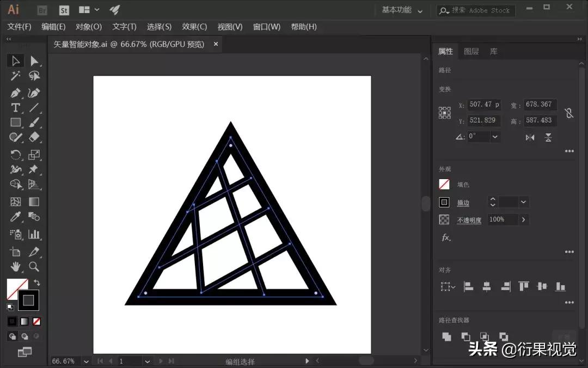
Task: Swap fill and stroke colors in toolbar
Action: [x=37, y=282]
